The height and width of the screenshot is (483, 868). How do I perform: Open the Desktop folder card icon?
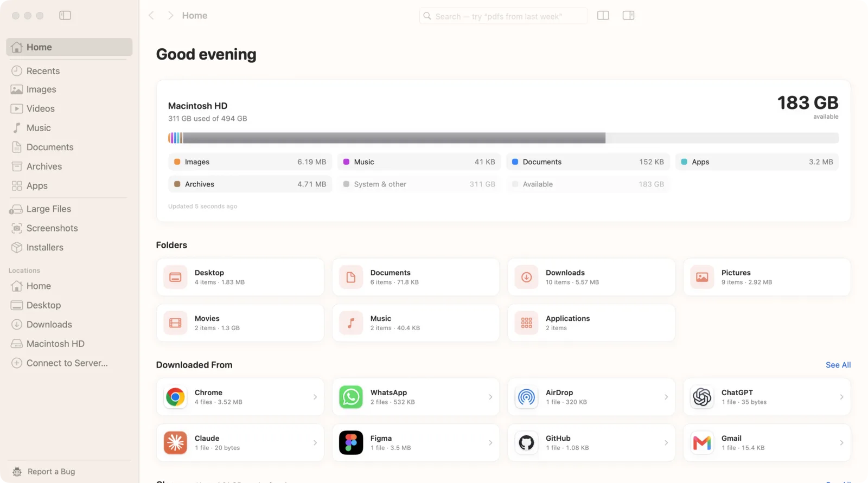[175, 278]
